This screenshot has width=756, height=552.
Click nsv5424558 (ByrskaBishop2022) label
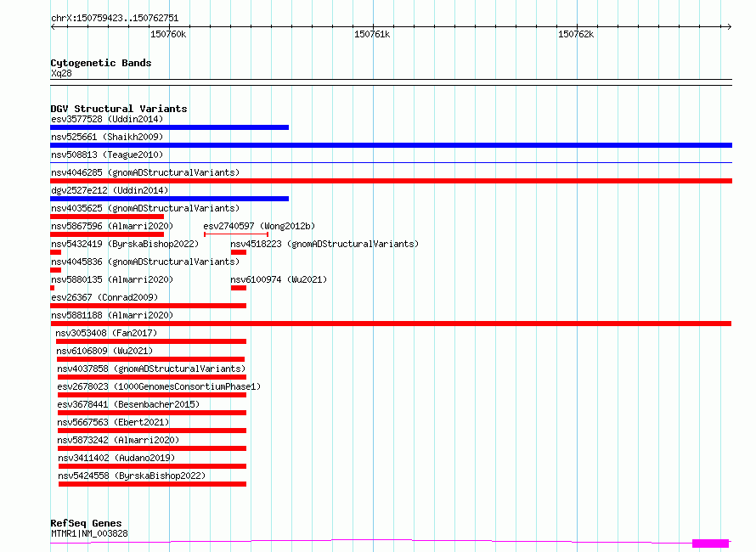tap(132, 476)
